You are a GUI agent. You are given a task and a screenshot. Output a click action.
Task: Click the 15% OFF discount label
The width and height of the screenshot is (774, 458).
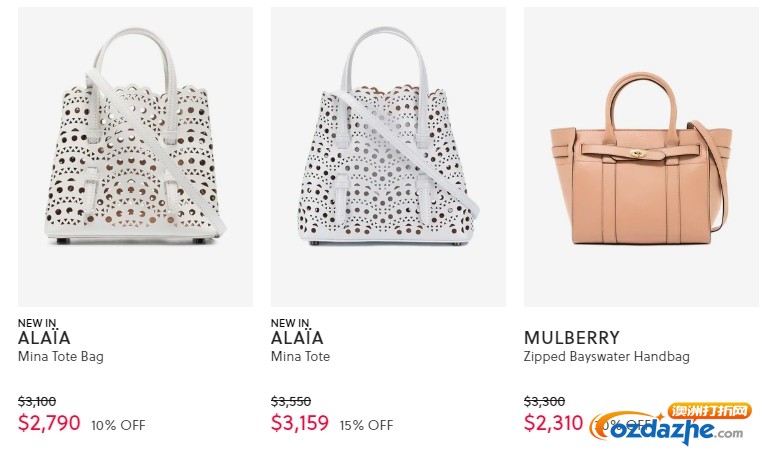(x=366, y=425)
